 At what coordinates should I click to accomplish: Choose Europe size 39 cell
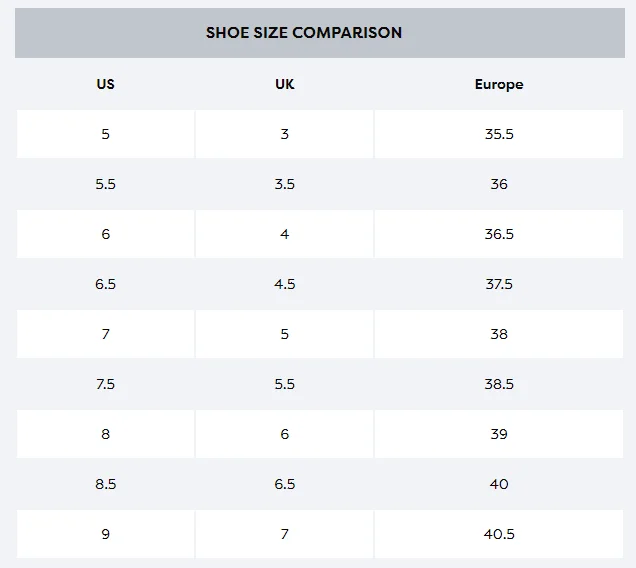[x=498, y=434]
